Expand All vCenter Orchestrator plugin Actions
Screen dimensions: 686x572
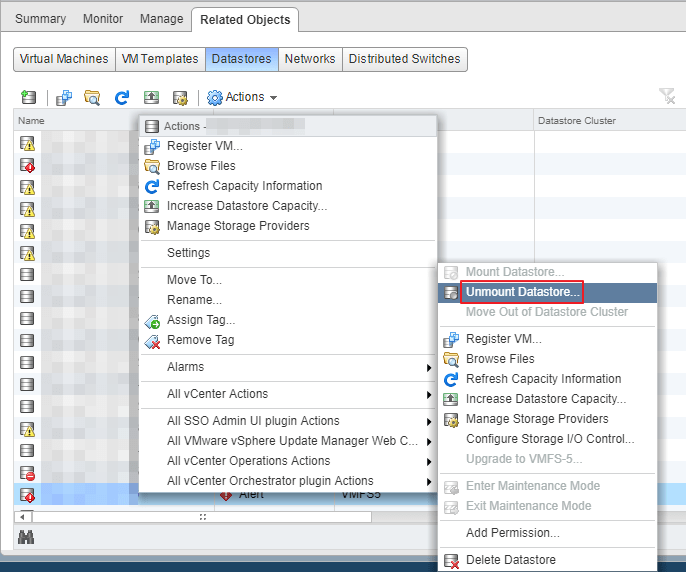pyautogui.click(x=429, y=482)
